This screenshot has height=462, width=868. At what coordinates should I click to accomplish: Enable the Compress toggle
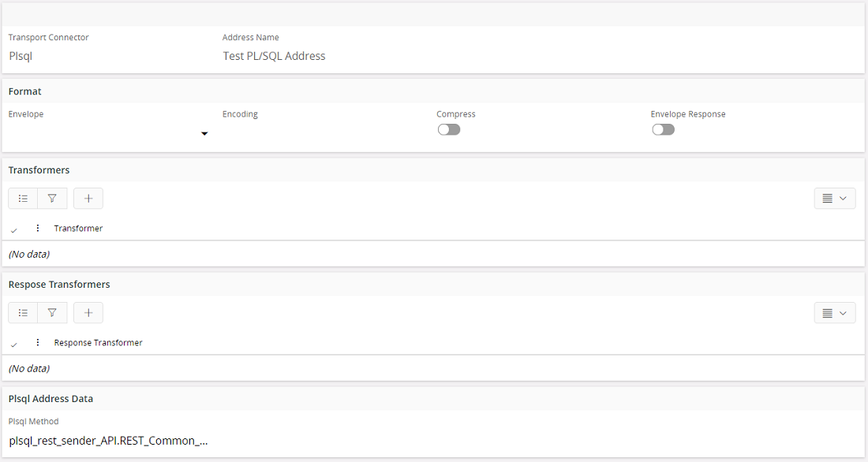(x=449, y=129)
